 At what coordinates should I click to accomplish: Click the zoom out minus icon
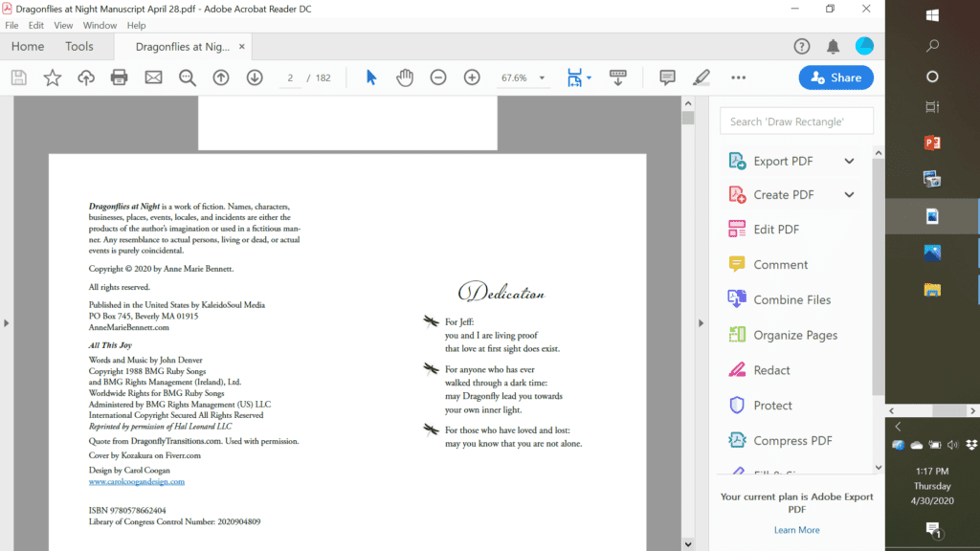tap(438, 77)
